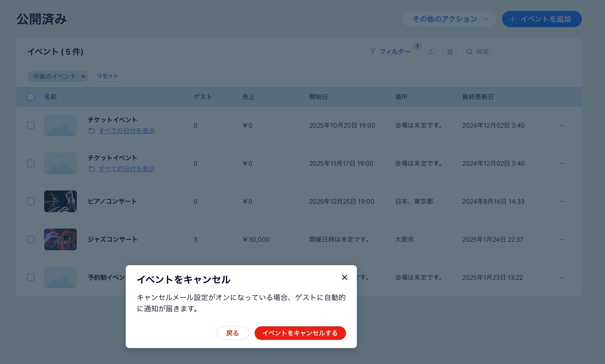The image size is (605, 364).
Task: Click the ゲスト column header
Action: coord(203,97)
